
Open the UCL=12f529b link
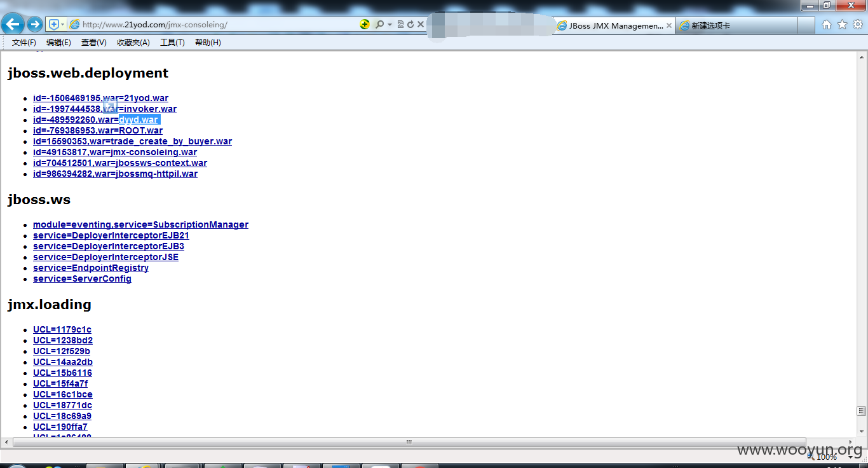[x=62, y=351]
